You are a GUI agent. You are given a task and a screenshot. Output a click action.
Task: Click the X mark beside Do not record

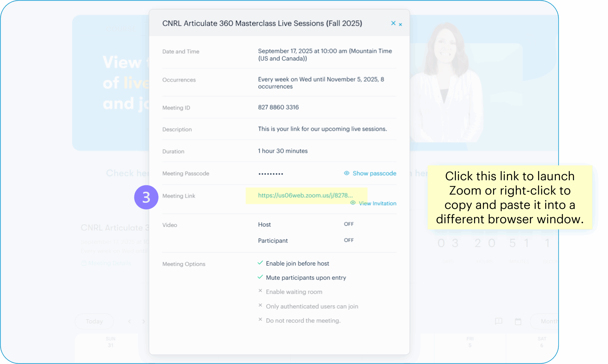(260, 319)
